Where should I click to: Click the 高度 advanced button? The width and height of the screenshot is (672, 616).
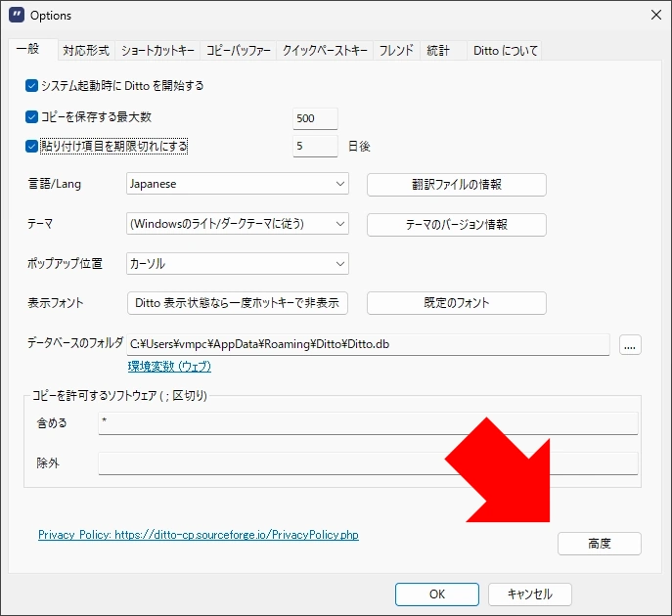click(x=599, y=544)
